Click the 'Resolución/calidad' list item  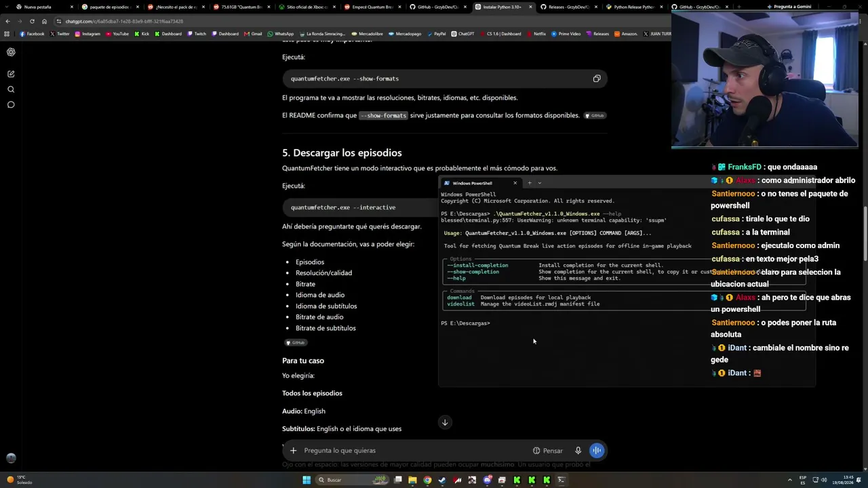coord(323,273)
